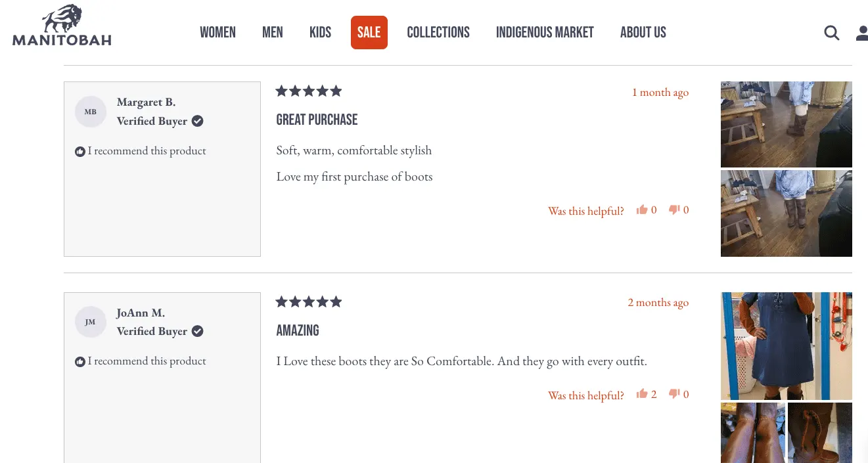Select the fifth star on Margaret's rating

336,91
